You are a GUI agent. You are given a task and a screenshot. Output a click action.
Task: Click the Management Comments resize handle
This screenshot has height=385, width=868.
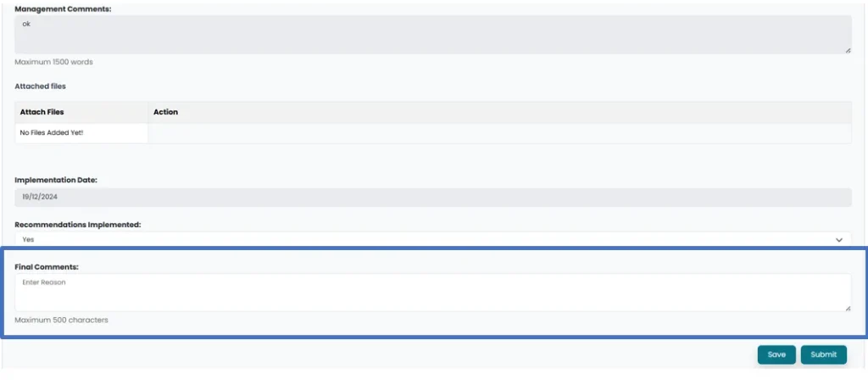[x=848, y=50]
